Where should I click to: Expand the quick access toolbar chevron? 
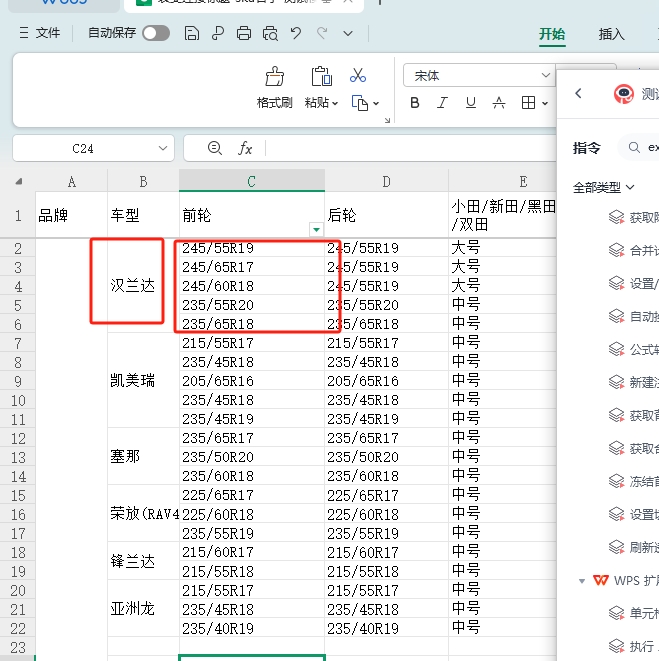coord(348,33)
